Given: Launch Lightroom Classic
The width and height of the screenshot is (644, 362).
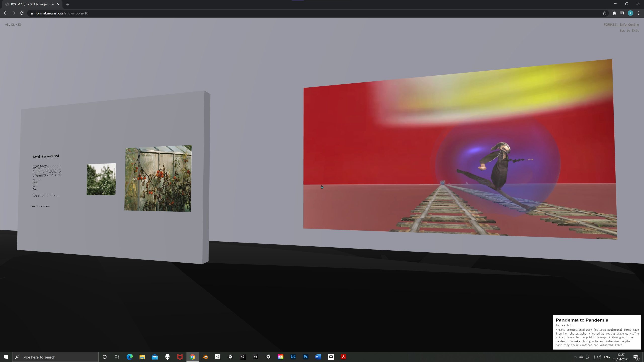Looking at the screenshot, I should [x=293, y=357].
